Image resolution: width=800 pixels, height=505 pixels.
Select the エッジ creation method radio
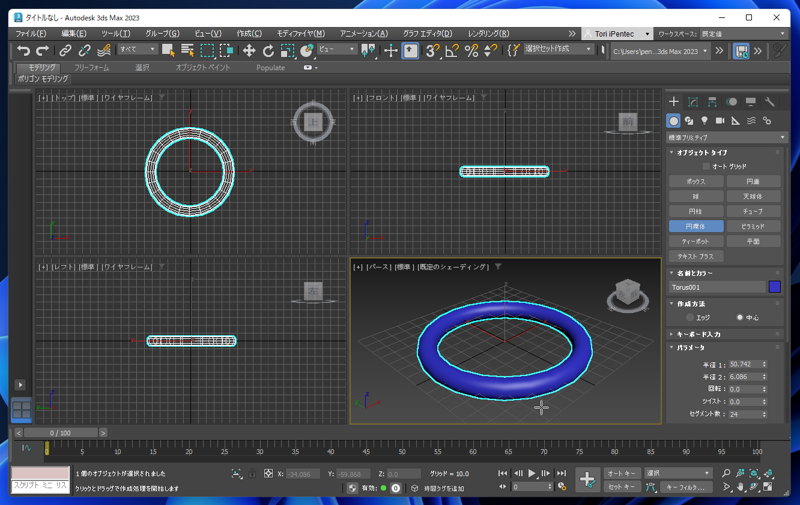click(x=690, y=317)
